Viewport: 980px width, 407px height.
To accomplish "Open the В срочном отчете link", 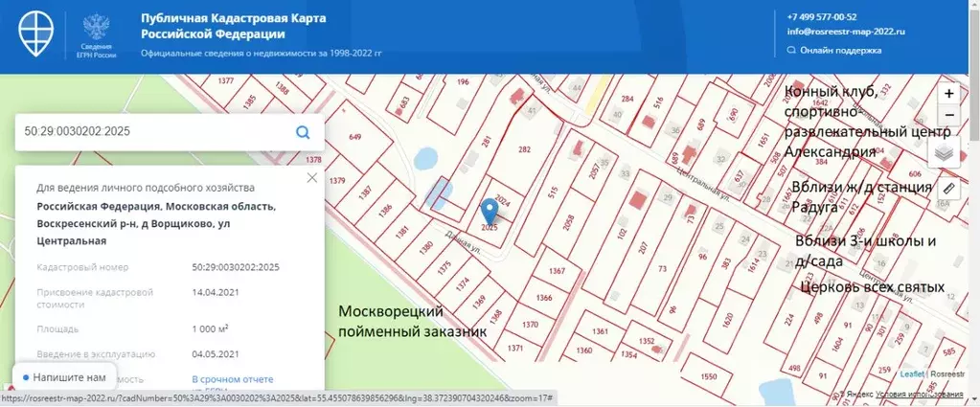I will pos(233,379).
